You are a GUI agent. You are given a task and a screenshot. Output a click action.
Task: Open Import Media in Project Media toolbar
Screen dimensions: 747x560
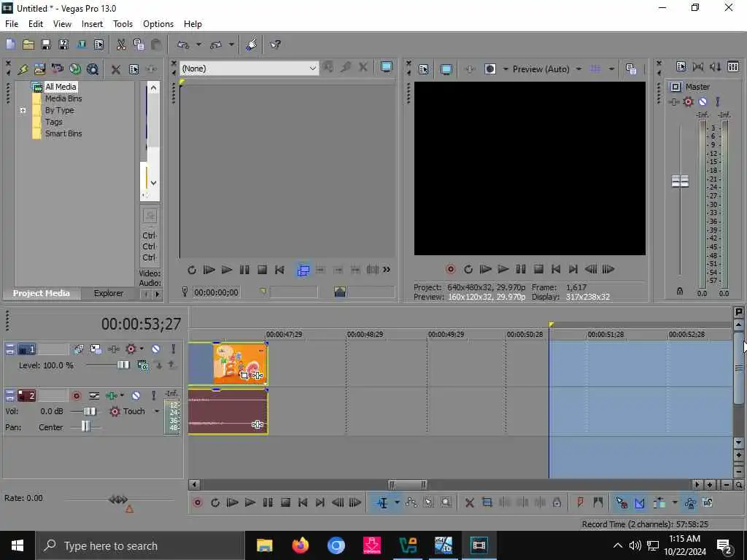39,69
